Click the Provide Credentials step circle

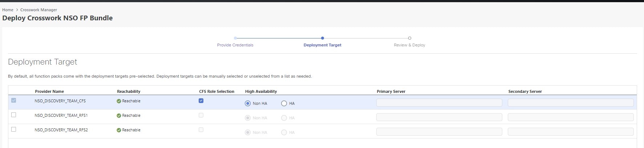(235, 38)
